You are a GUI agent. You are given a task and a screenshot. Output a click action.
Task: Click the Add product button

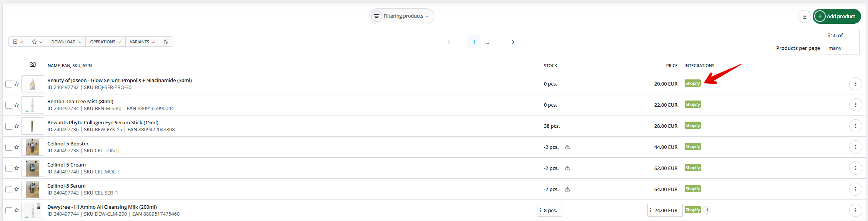coord(836,16)
